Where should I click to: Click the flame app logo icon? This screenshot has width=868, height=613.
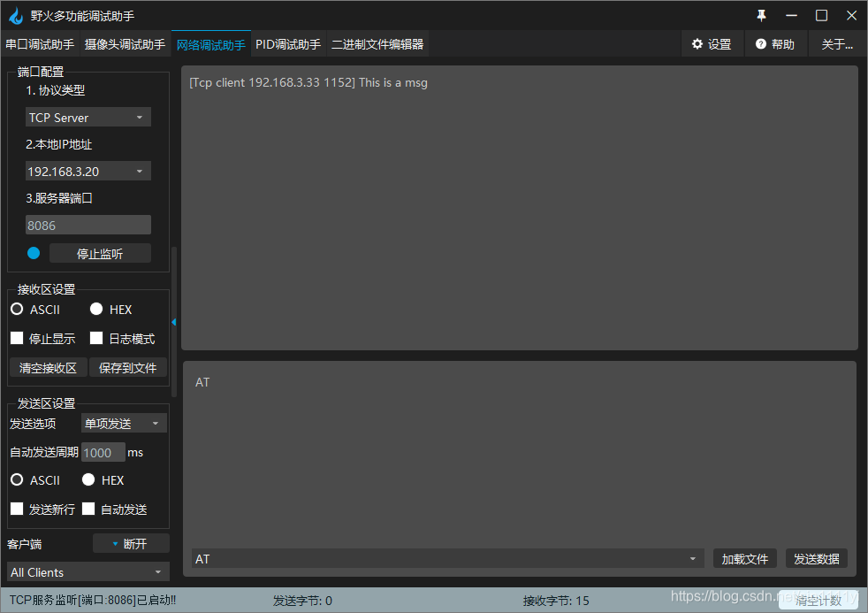(x=16, y=16)
